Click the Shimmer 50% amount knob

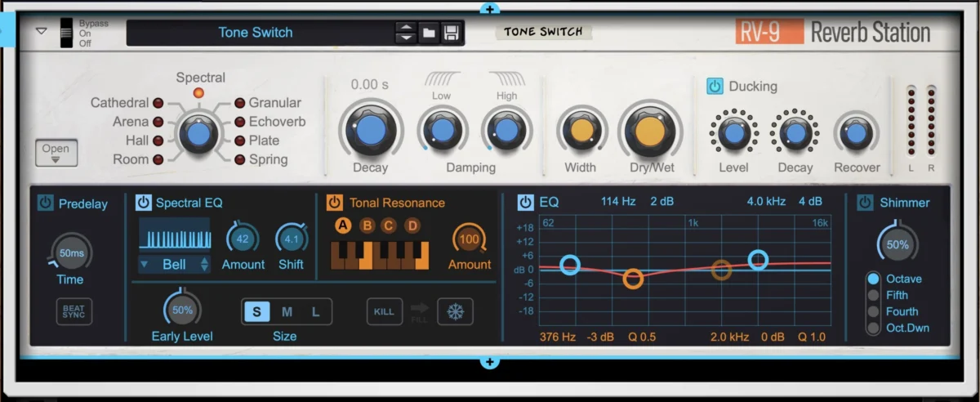pyautogui.click(x=898, y=243)
